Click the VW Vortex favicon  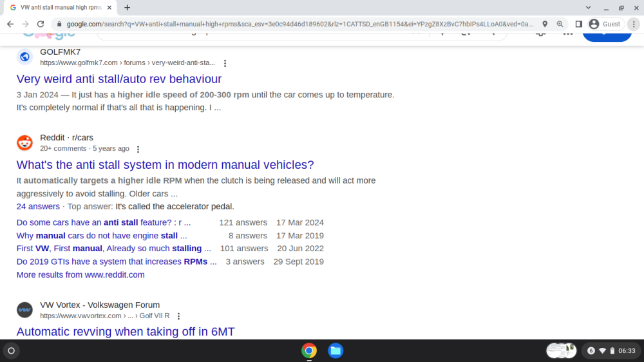24,310
